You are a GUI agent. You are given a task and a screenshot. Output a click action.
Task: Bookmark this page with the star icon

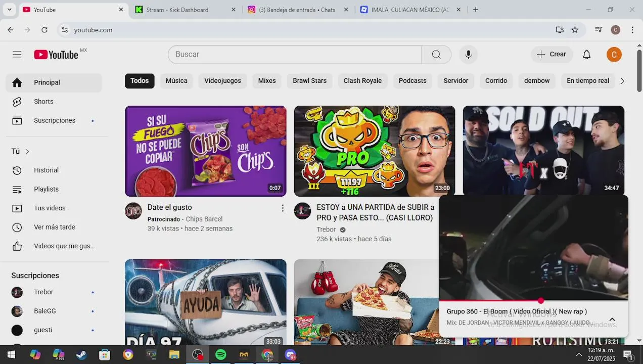pos(575,30)
